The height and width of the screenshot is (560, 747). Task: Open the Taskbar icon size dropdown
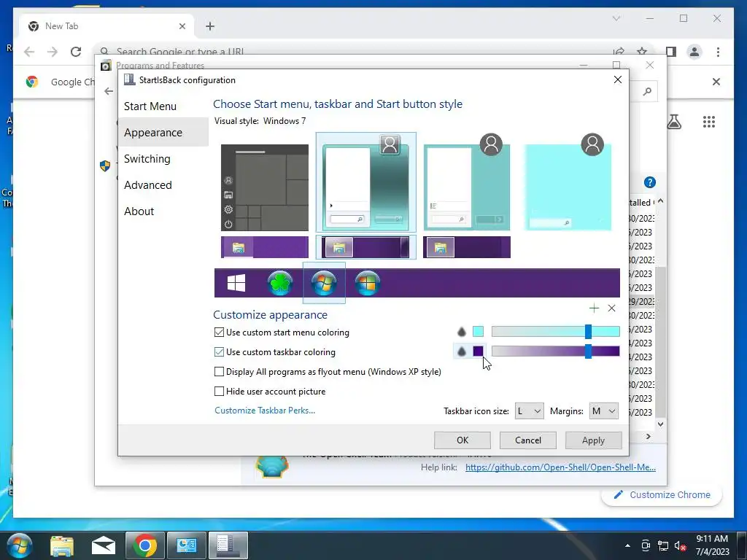[x=529, y=411]
